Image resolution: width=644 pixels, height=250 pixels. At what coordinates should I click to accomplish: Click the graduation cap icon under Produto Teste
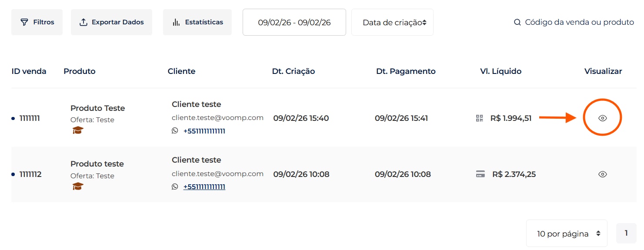tap(78, 130)
